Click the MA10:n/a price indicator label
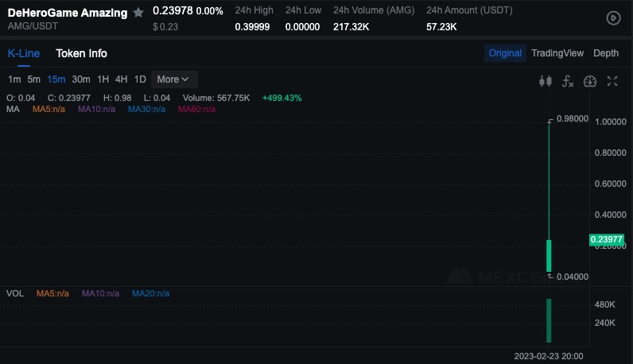This screenshot has height=364, width=633. click(96, 109)
